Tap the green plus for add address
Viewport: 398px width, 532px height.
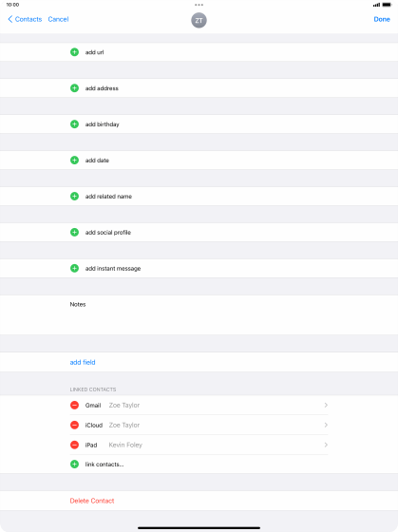pos(74,88)
